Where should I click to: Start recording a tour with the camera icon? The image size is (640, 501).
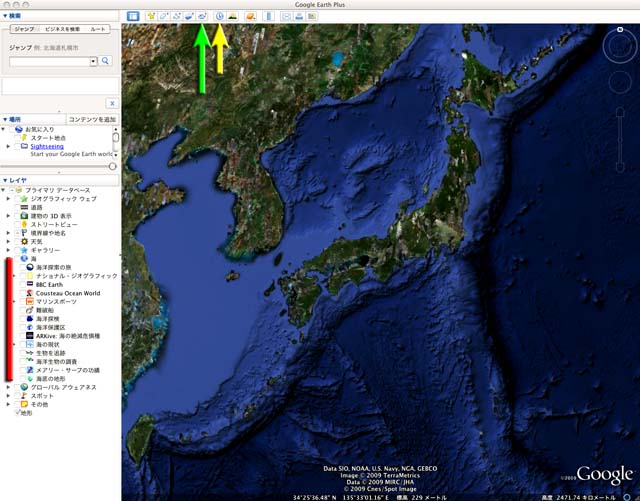point(202,16)
